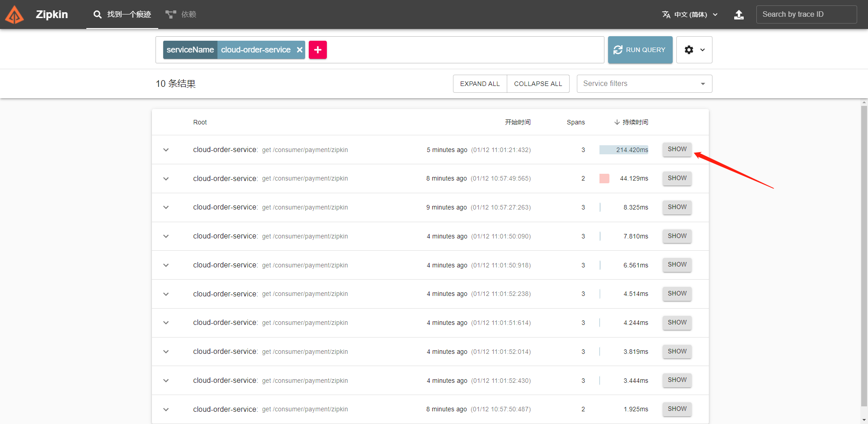Show the 1.925ms trace
Screen dimensions: 868x424
677,409
